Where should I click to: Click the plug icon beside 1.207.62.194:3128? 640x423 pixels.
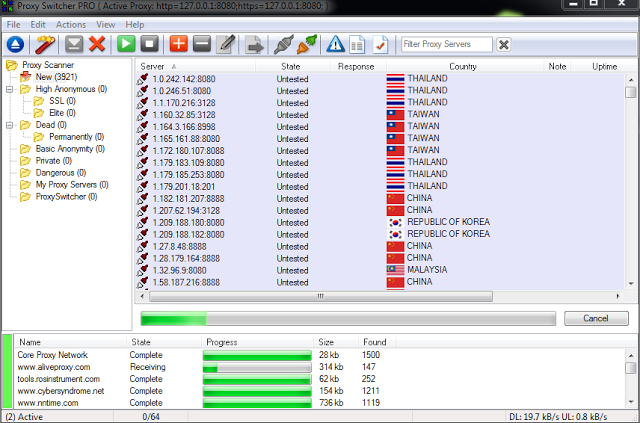click(142, 210)
